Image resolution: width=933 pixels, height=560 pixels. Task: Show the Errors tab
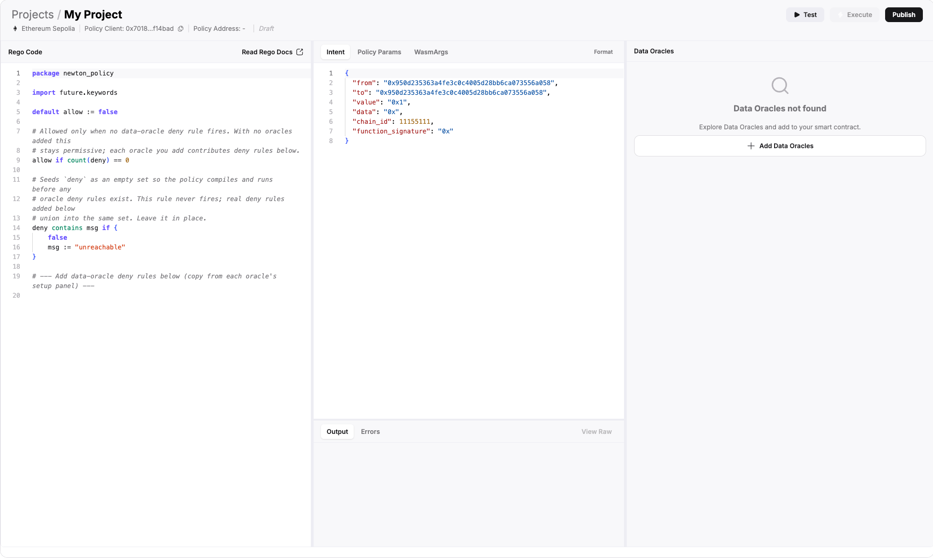click(370, 432)
